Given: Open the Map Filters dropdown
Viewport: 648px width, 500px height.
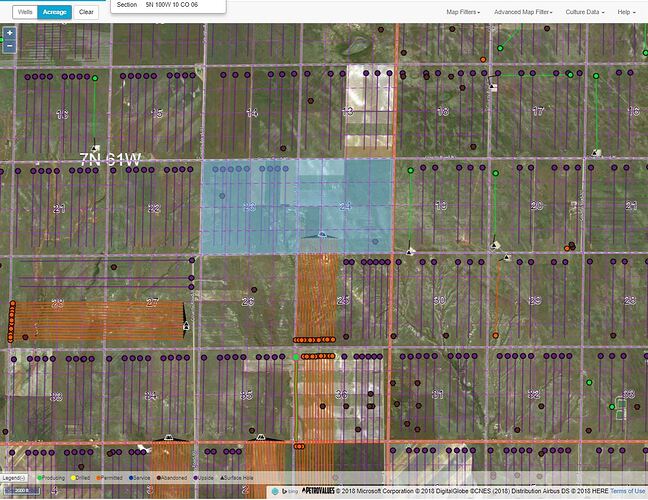Looking at the screenshot, I should click(x=463, y=12).
